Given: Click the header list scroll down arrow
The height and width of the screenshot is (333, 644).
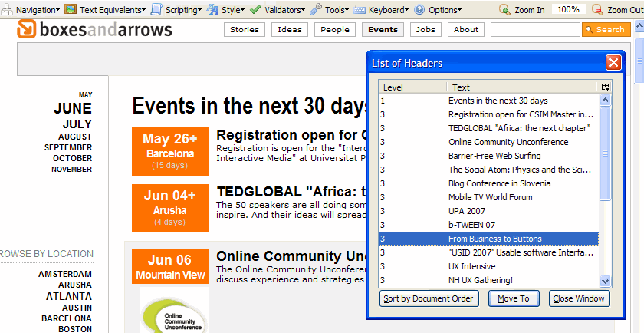Looking at the screenshot, I should 605,281.
